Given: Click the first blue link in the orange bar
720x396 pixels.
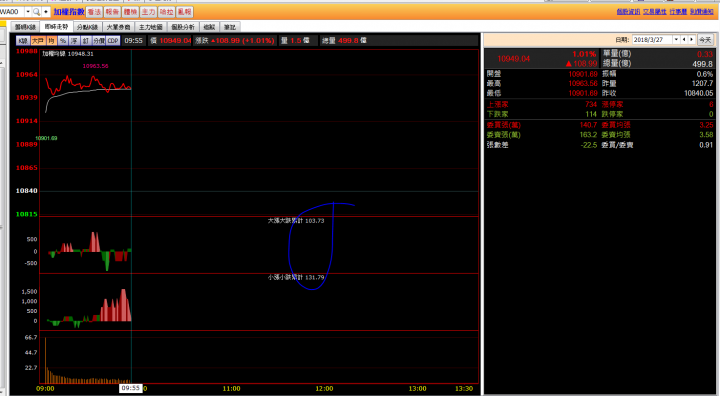Looking at the screenshot, I should [x=628, y=12].
